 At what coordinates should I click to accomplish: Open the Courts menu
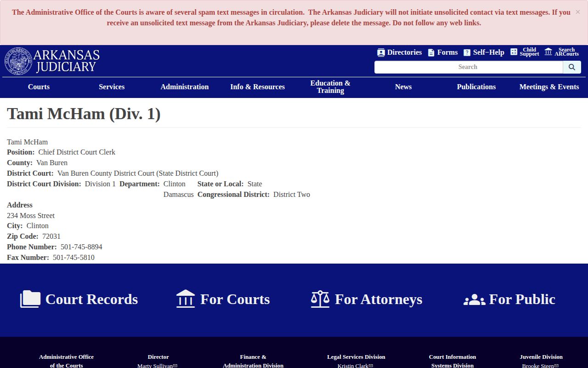[x=39, y=87]
